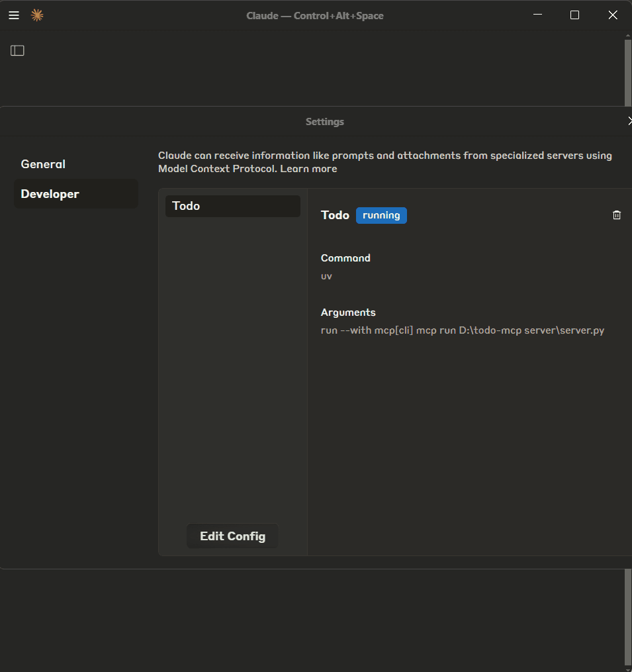The width and height of the screenshot is (632, 672).
Task: Click the server.py arguments text
Action: tap(463, 330)
